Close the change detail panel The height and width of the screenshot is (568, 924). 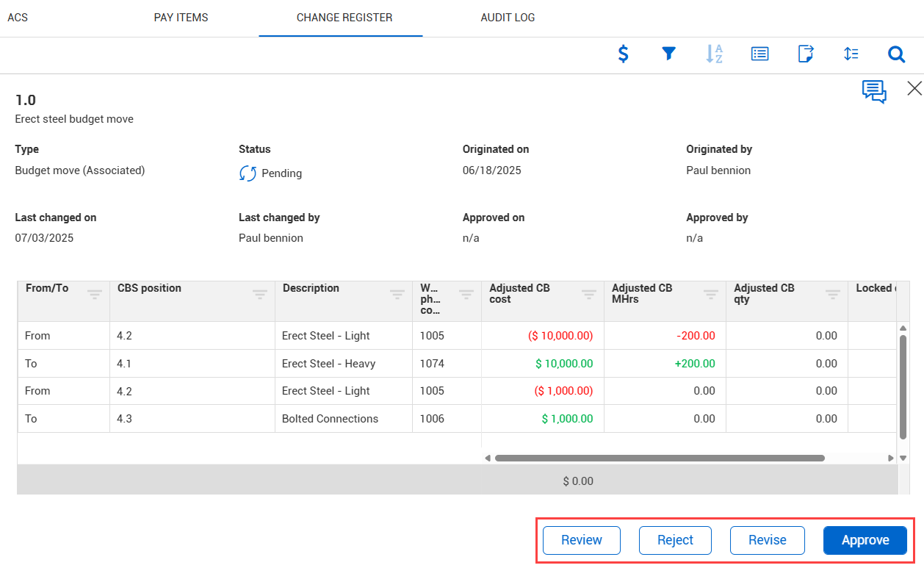pyautogui.click(x=914, y=89)
